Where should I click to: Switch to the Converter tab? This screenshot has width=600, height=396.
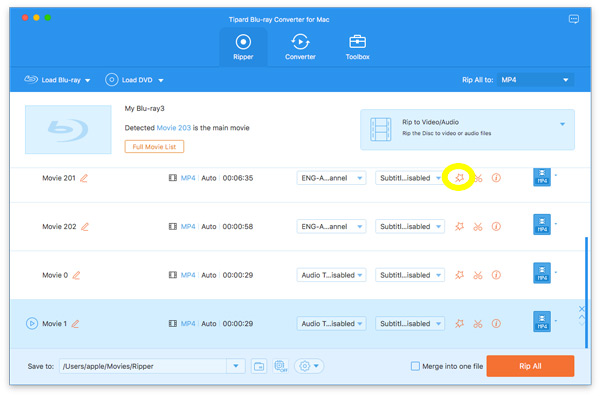tap(300, 47)
